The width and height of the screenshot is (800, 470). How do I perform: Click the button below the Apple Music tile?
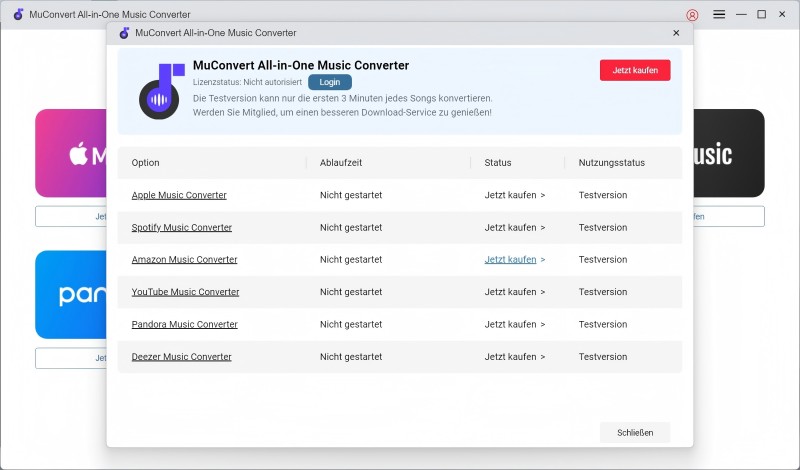(x=71, y=216)
